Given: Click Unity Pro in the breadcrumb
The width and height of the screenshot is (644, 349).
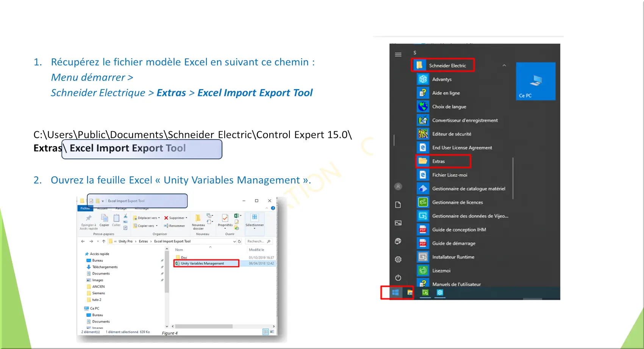Looking at the screenshot, I should pos(125,241).
